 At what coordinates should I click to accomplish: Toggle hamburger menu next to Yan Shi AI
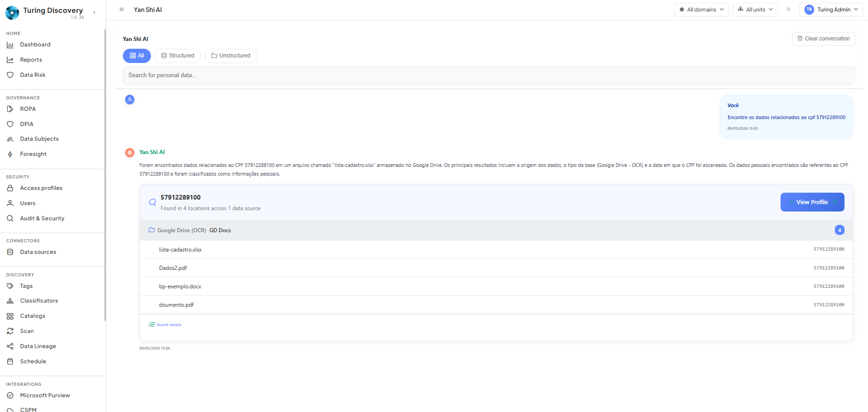[122, 9]
